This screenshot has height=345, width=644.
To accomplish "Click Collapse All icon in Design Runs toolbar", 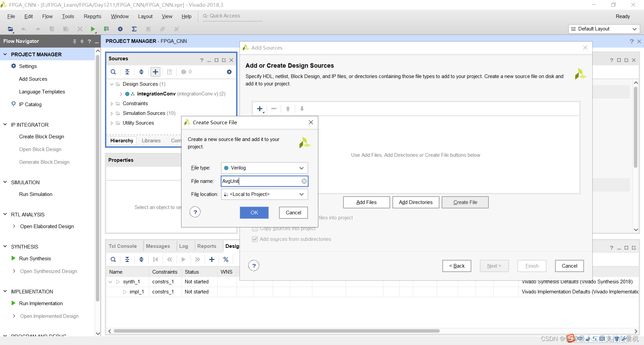I will coord(127,259).
